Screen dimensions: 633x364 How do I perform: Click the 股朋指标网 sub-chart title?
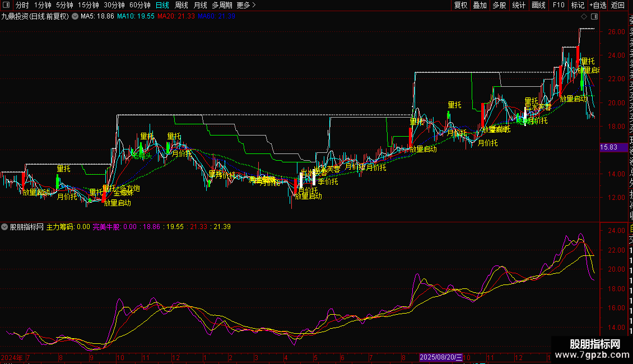tap(27, 227)
